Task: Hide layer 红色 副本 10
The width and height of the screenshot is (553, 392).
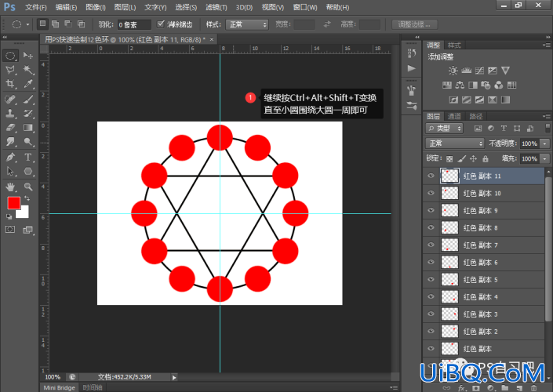Action: click(431, 193)
